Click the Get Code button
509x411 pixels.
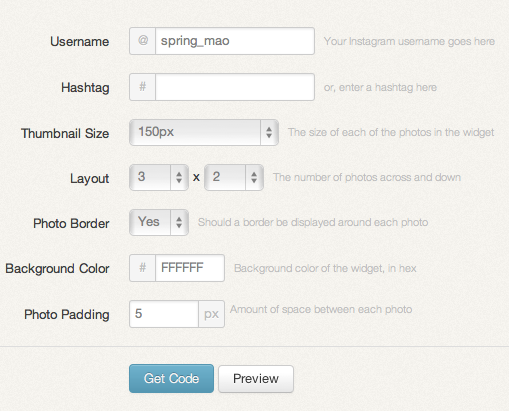171,378
